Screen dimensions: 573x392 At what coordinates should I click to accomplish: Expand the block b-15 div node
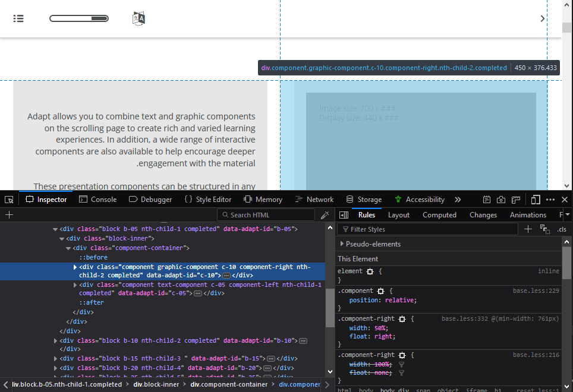55,358
